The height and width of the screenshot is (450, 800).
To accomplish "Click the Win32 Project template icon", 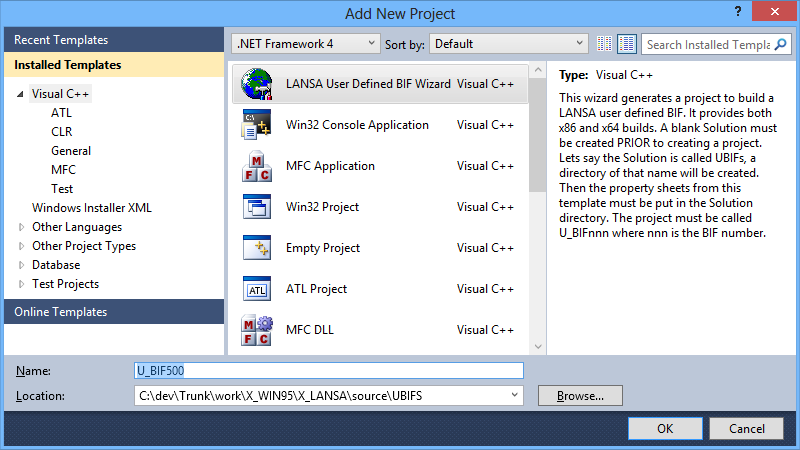I will (x=257, y=207).
